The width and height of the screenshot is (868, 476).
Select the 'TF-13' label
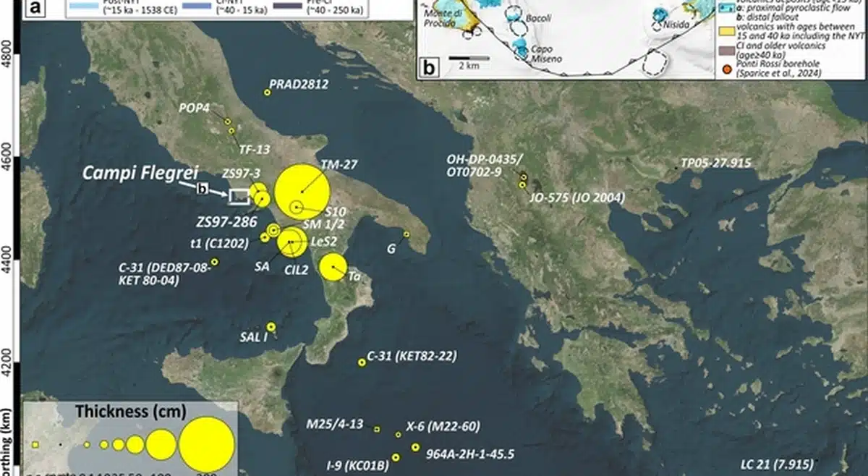click(254, 150)
